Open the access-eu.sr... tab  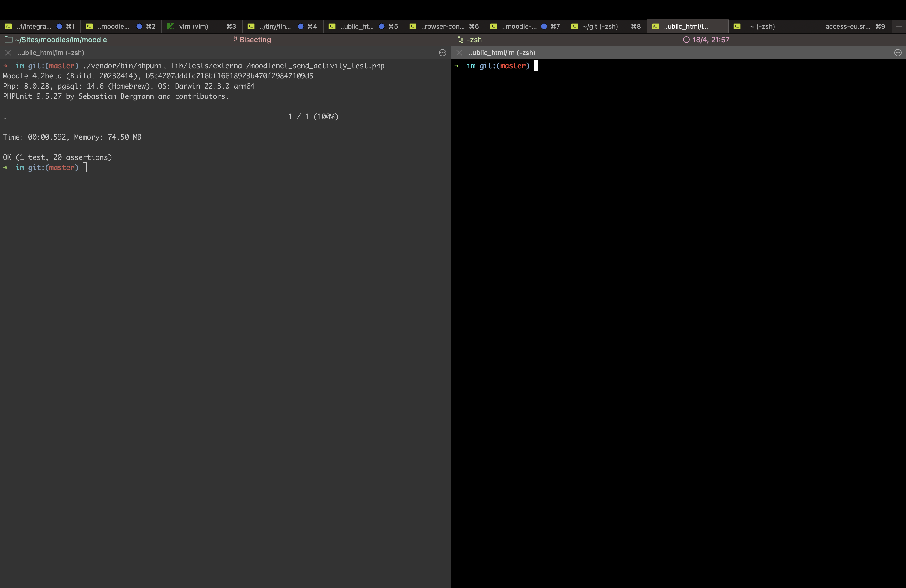[850, 26]
